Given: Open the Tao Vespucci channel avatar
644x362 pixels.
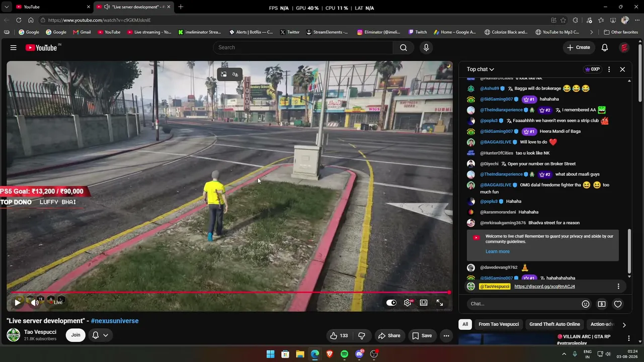Looking at the screenshot, I should pos(14,335).
